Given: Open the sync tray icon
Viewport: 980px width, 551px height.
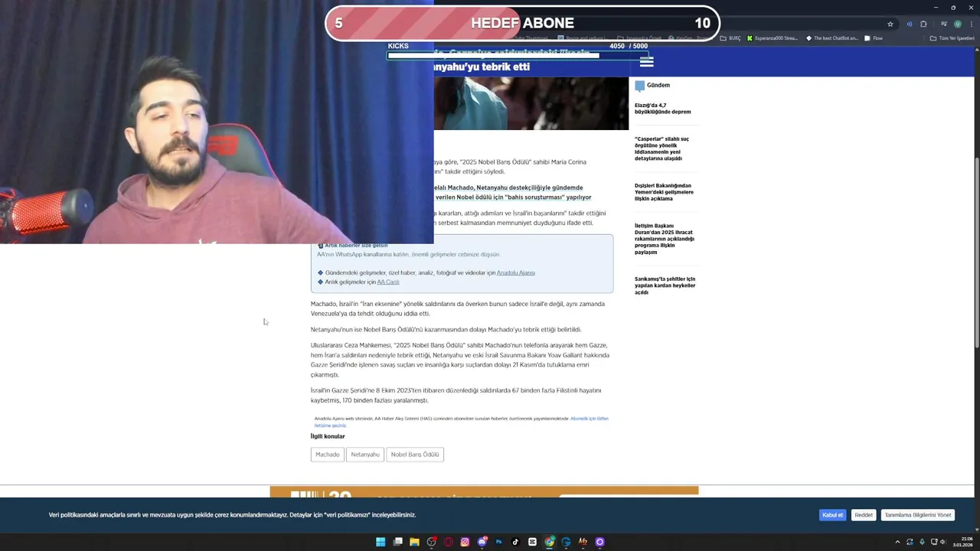Looking at the screenshot, I should click(910, 542).
